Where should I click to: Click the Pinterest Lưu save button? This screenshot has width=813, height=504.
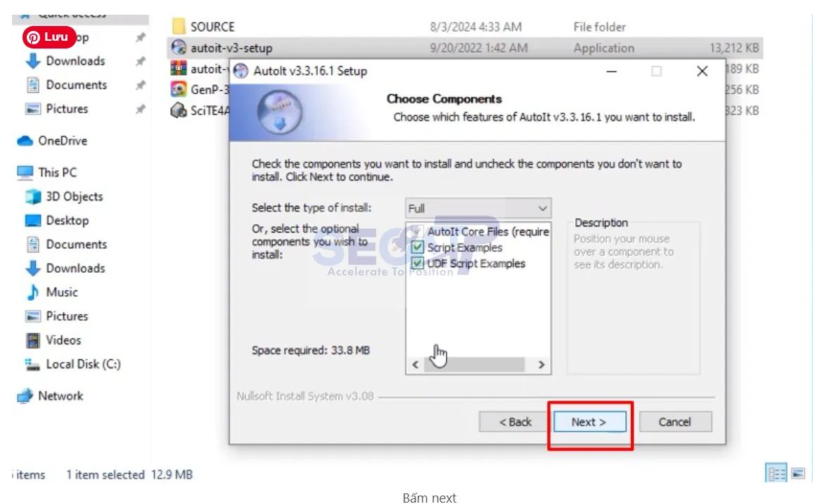pos(49,37)
